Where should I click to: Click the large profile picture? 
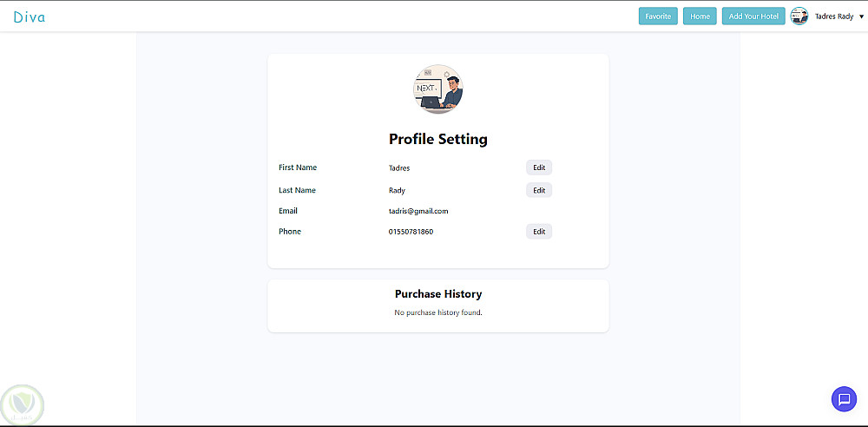(x=438, y=89)
